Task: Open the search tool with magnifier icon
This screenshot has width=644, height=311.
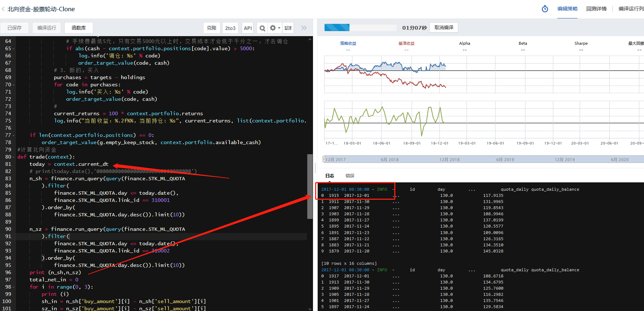Action: pos(263,28)
